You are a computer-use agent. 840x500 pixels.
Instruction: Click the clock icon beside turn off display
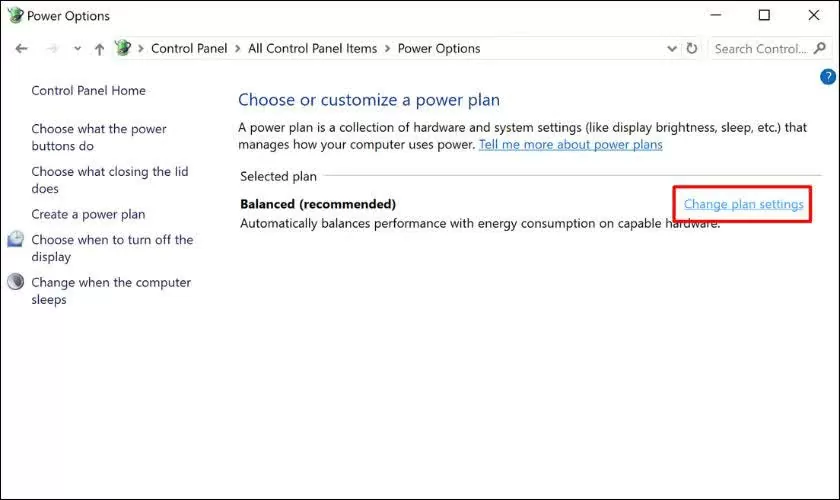(x=16, y=240)
